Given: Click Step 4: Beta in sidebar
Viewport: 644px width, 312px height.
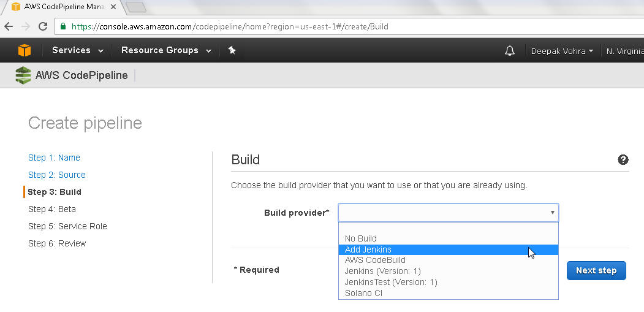Looking at the screenshot, I should [x=52, y=209].
